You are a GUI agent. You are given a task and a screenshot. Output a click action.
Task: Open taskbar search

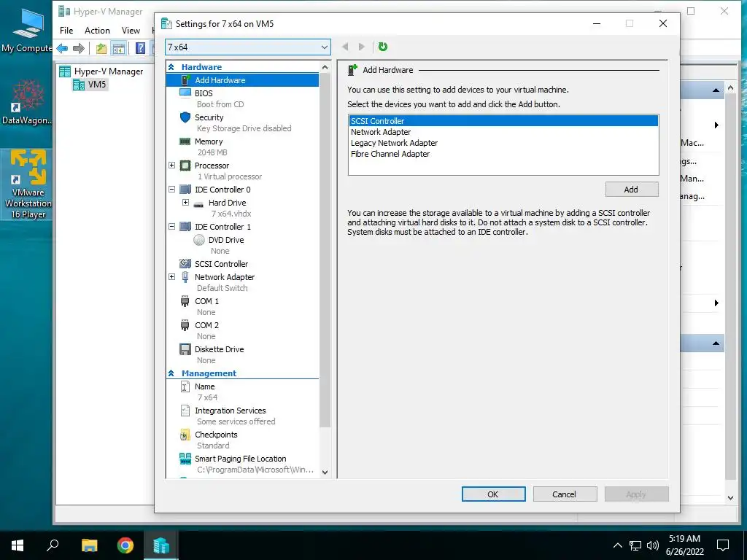pos(53,545)
